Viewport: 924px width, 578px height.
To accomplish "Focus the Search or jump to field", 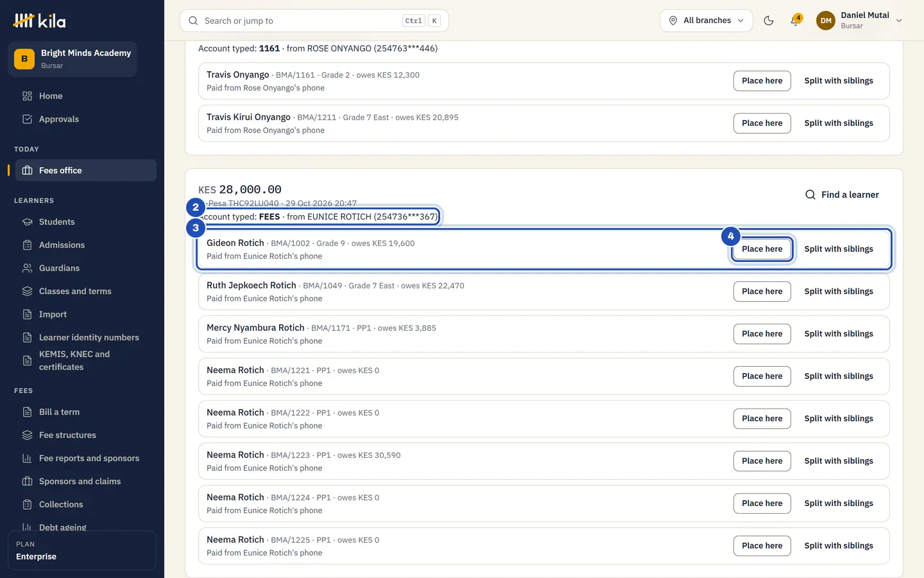I will pyautogui.click(x=314, y=21).
